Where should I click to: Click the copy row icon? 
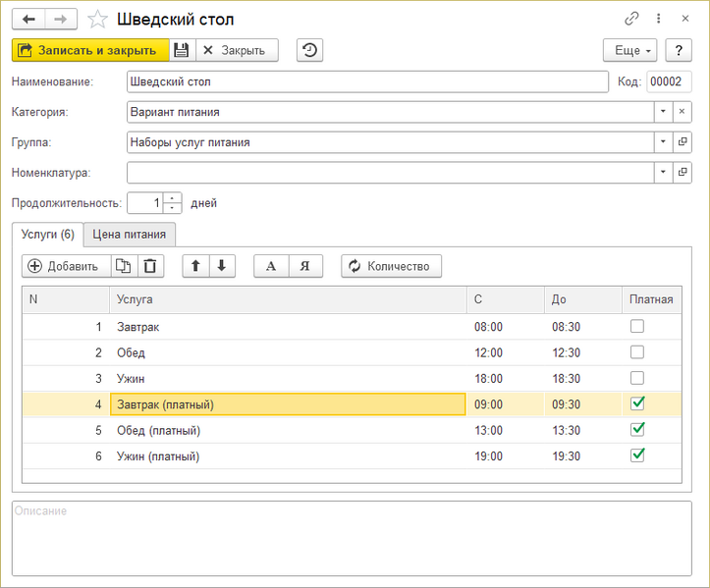(x=123, y=266)
